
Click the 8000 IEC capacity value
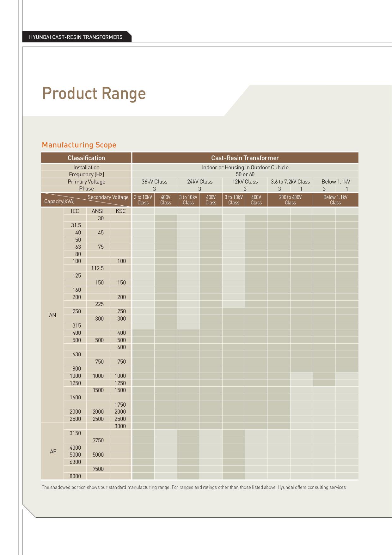point(75,476)
